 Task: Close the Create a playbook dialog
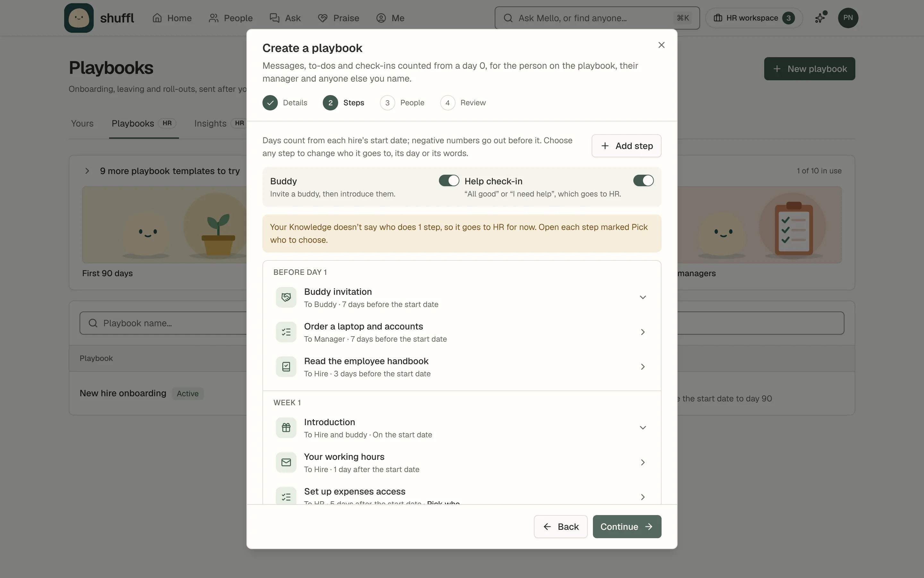[661, 45]
